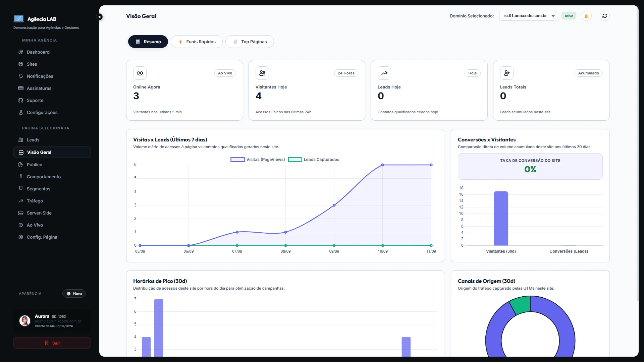Image resolution: width=644 pixels, height=362 pixels.
Task: Click Aurora user profile avatar
Action: click(25, 321)
